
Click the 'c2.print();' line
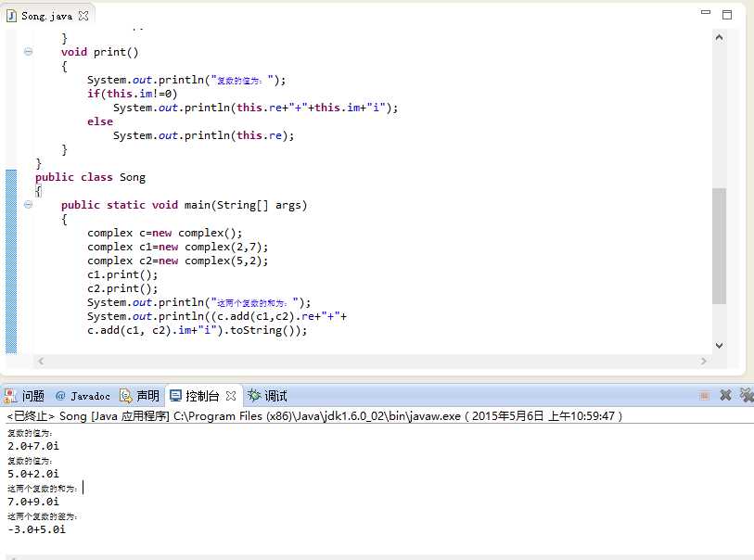click(x=122, y=289)
